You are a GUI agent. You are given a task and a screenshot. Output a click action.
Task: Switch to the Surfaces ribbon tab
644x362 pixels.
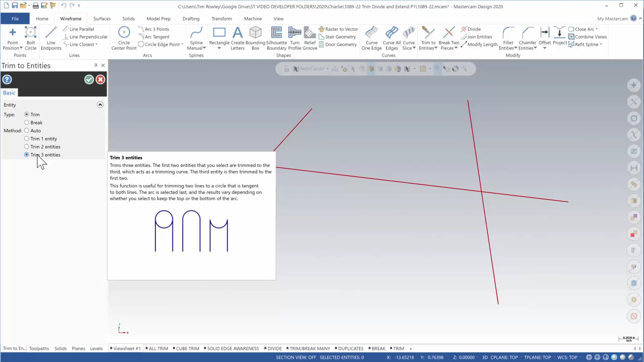point(102,18)
